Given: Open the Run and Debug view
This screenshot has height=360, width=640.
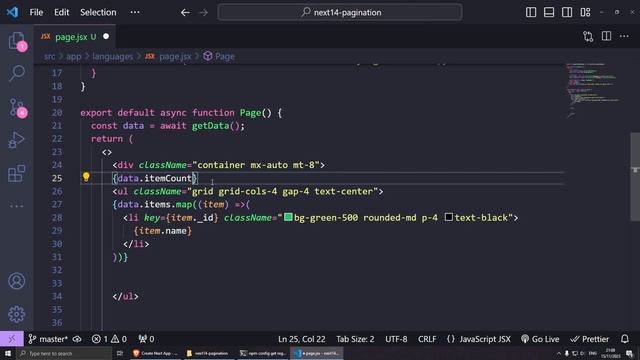Looking at the screenshot, I should pyautogui.click(x=17, y=140).
